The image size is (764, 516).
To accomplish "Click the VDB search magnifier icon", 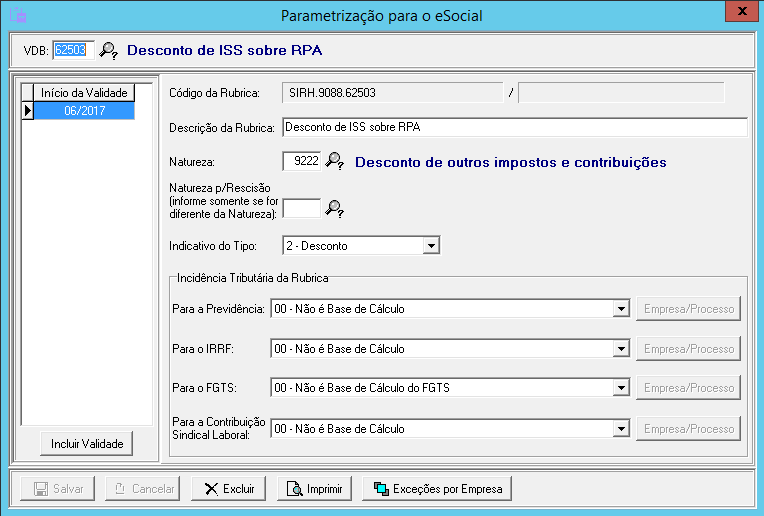I will (x=109, y=50).
